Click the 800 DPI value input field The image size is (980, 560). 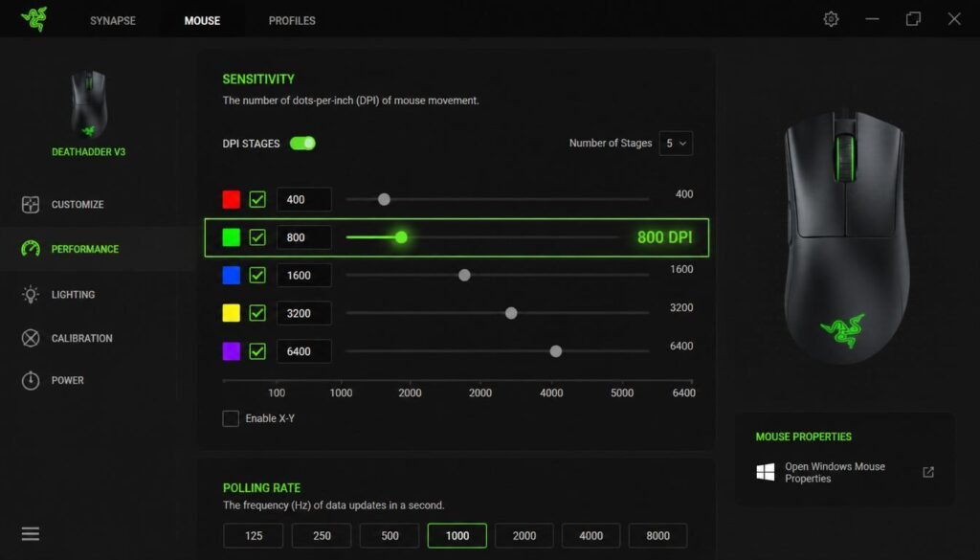[303, 237]
